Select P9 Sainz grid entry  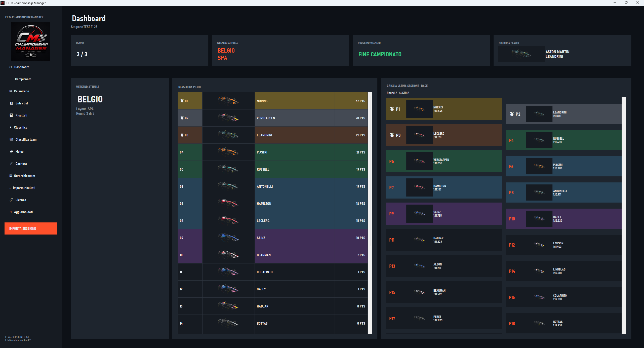click(444, 214)
